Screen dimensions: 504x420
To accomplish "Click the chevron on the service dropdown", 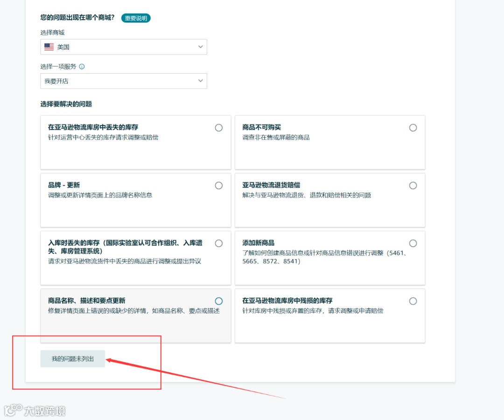I will (x=200, y=81).
